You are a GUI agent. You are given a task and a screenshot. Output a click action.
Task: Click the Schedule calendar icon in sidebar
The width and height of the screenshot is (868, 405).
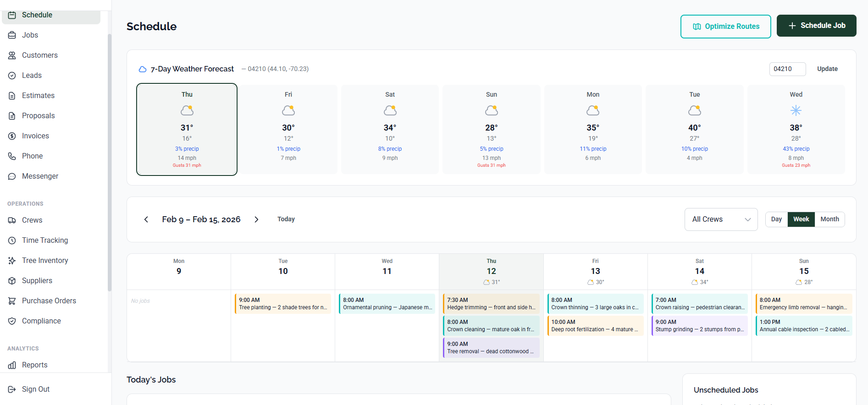(x=12, y=15)
